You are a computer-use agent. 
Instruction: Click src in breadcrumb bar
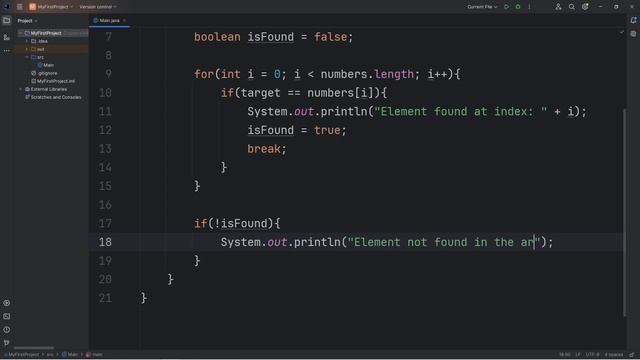tap(50, 355)
